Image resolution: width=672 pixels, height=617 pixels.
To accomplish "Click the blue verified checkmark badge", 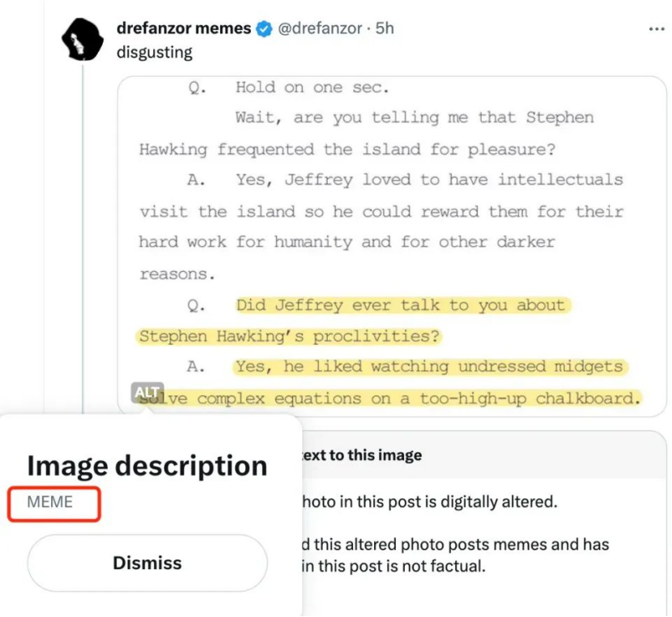I will click(264, 28).
